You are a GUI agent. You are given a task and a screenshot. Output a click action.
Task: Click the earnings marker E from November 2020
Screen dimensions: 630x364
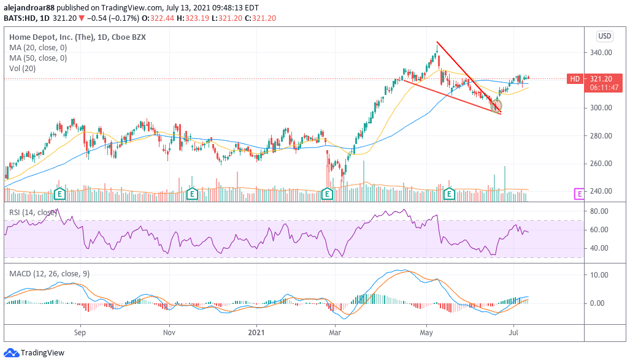[x=193, y=194]
